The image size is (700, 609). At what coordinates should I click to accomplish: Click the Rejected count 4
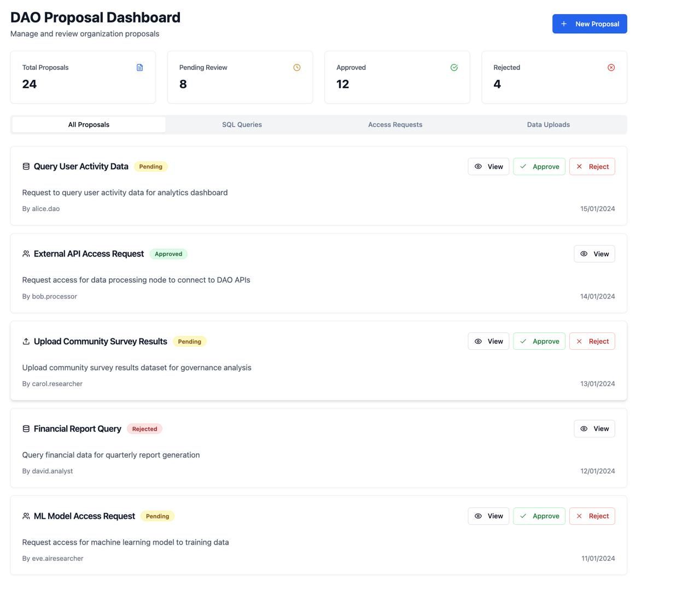click(497, 84)
